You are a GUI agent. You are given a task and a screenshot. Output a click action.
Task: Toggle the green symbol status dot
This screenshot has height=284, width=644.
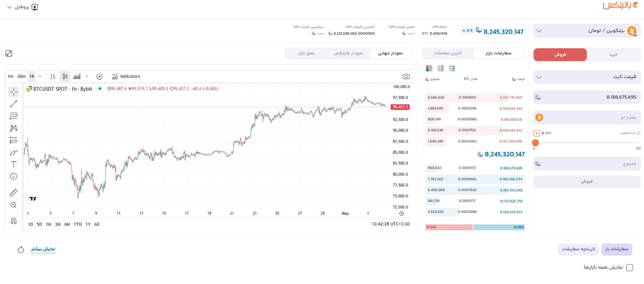(x=100, y=89)
